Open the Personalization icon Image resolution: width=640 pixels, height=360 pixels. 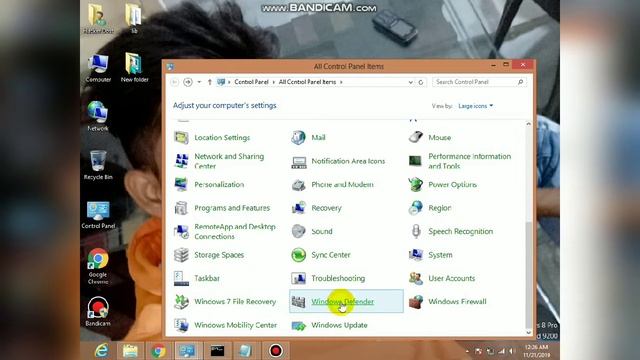(181, 184)
